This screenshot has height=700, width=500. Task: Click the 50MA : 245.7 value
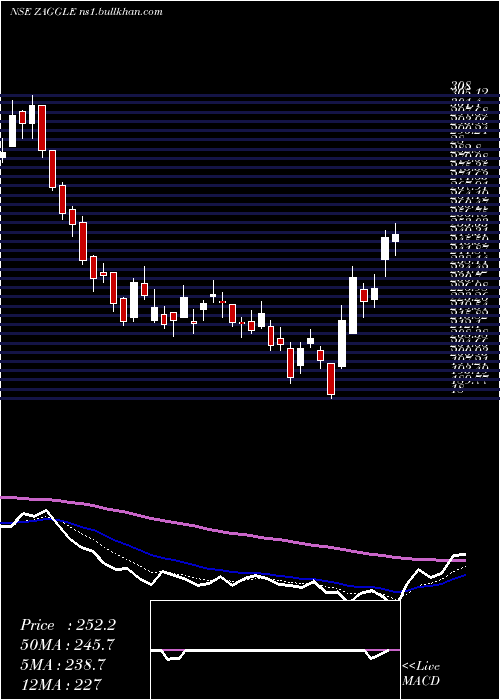coord(67,645)
